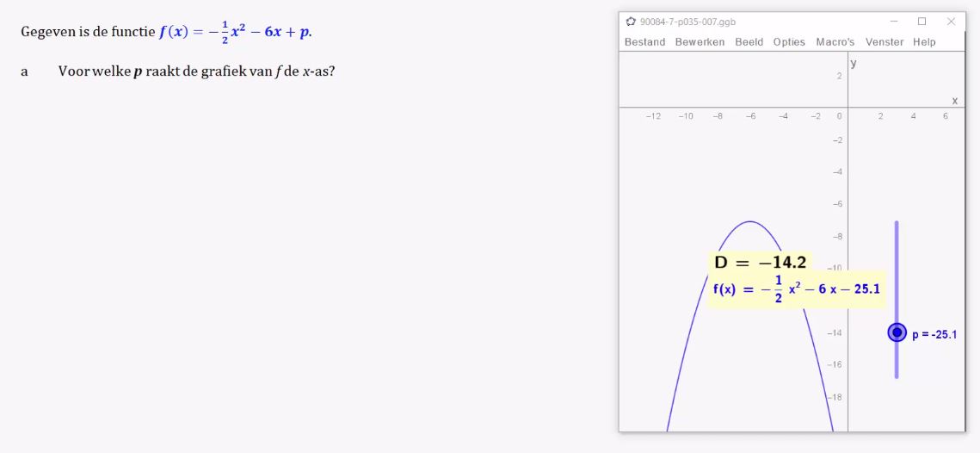
Task: Click the GeoGebra icon in title bar
Action: [631, 22]
